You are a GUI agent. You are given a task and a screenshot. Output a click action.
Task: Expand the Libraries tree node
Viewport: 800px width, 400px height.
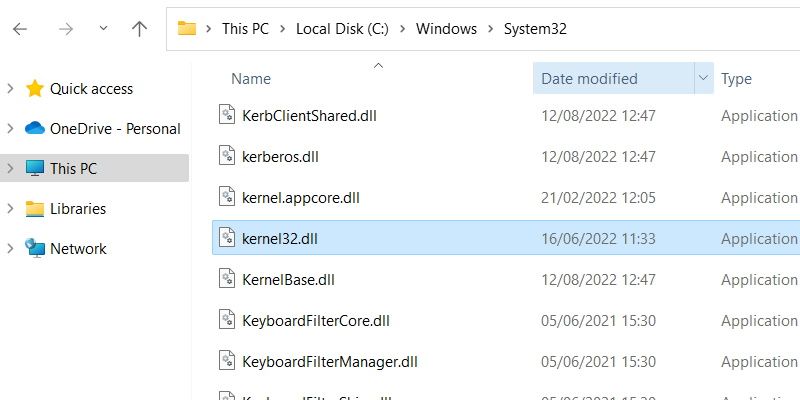point(10,208)
